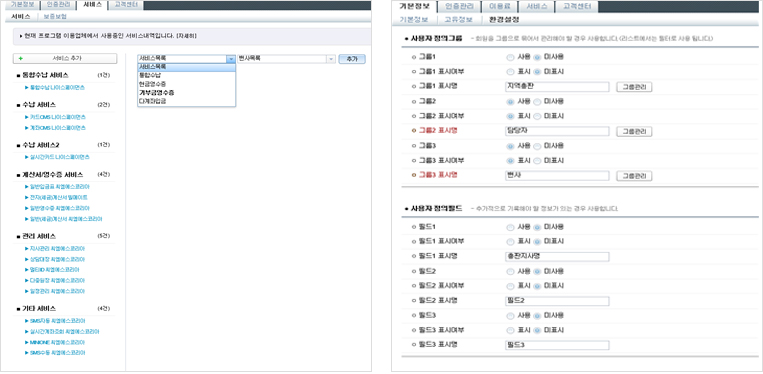Open the 고유정보 sub-tab
The image size is (763, 374).
click(x=459, y=20)
